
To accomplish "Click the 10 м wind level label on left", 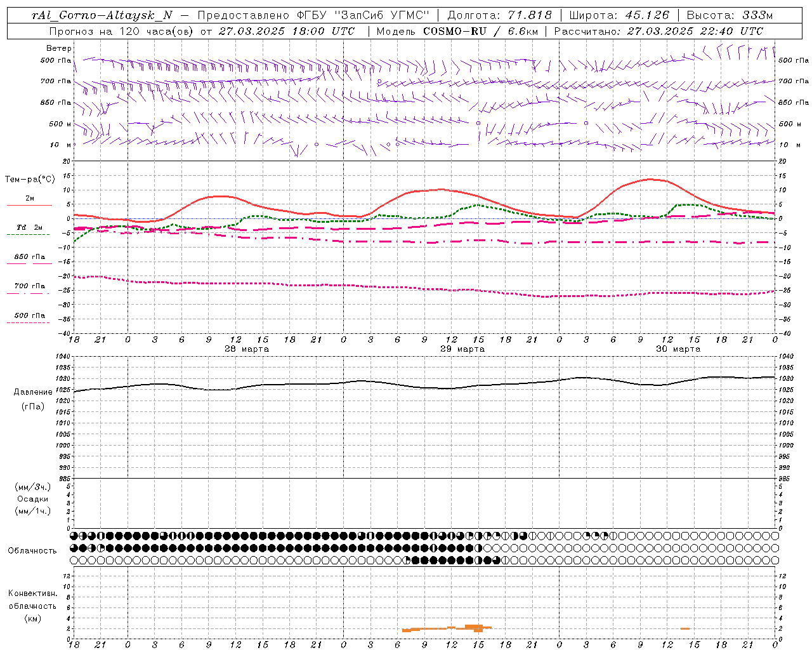I will pyautogui.click(x=61, y=145).
